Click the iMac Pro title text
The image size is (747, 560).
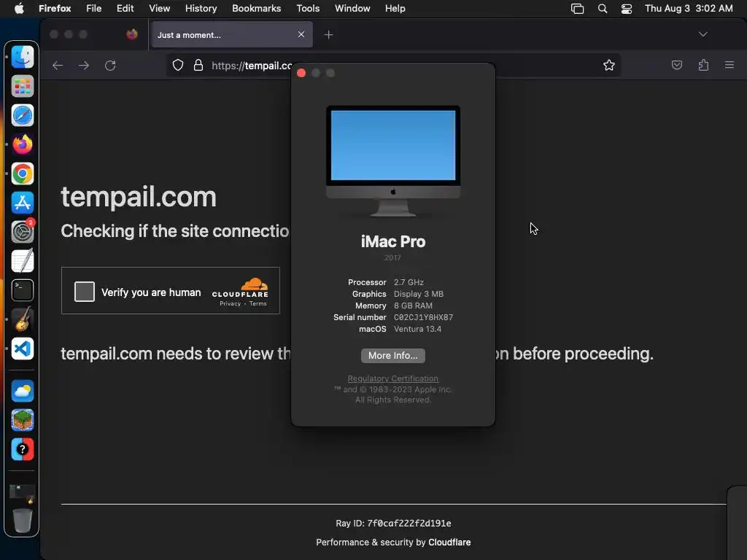point(393,241)
